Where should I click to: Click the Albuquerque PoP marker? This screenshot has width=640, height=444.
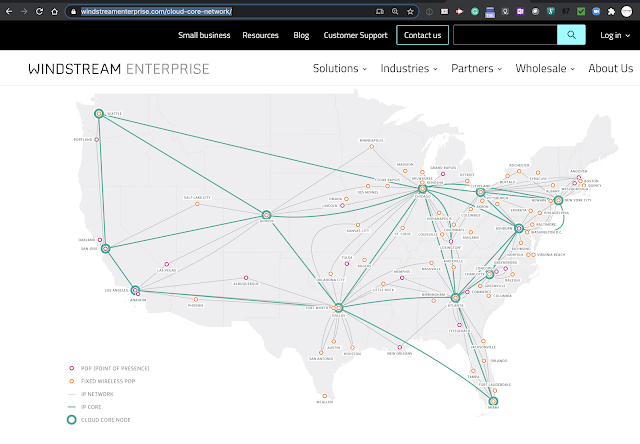(246, 278)
